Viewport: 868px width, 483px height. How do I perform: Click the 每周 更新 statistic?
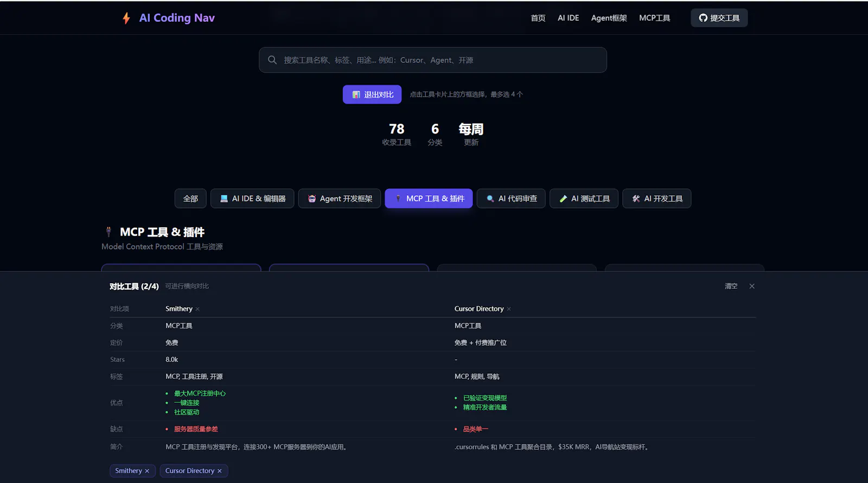tap(471, 134)
